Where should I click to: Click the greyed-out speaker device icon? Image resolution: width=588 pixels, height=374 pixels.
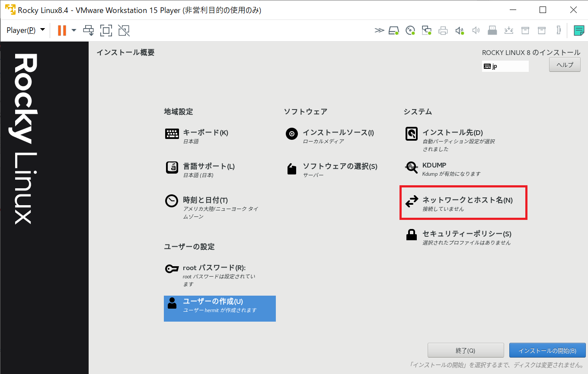pyautogui.click(x=476, y=30)
